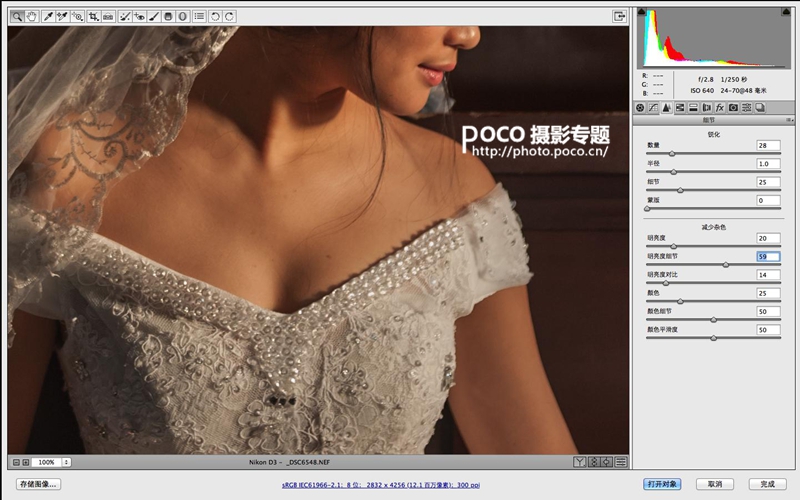Open the Detail panel flyout menu
The width and height of the screenshot is (800, 500).
789,120
